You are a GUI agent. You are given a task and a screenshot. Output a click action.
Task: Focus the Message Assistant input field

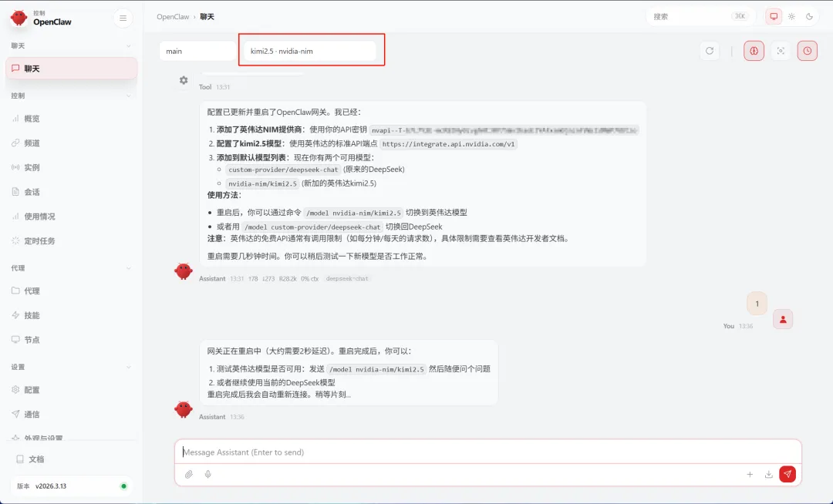487,452
